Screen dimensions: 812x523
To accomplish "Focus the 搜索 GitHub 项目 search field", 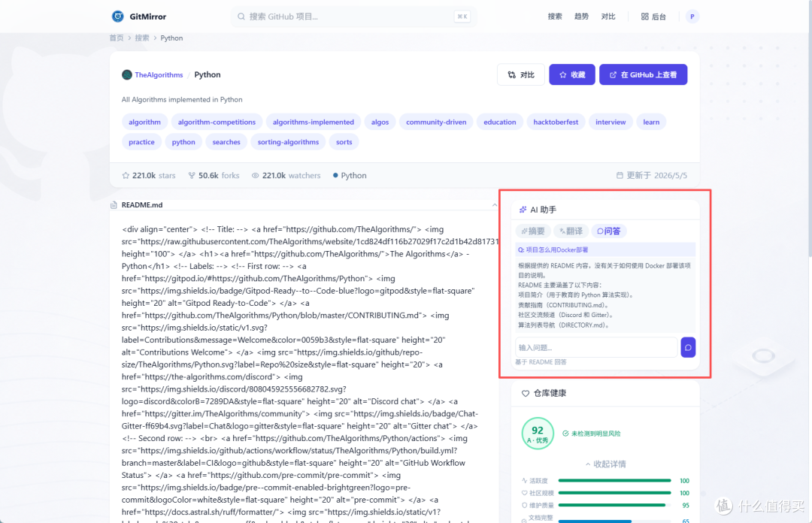I will [x=353, y=17].
